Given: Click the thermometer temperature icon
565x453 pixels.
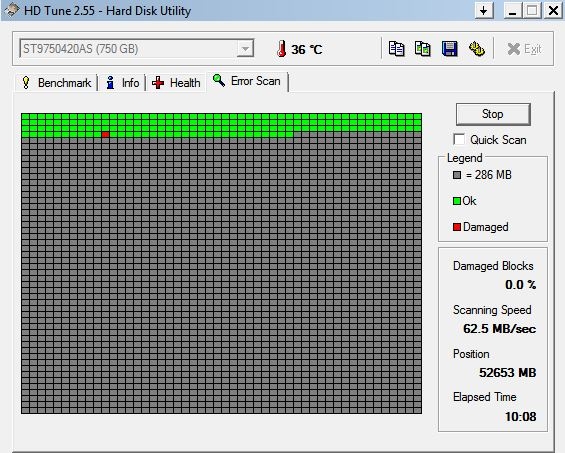Looking at the screenshot, I should pos(281,49).
